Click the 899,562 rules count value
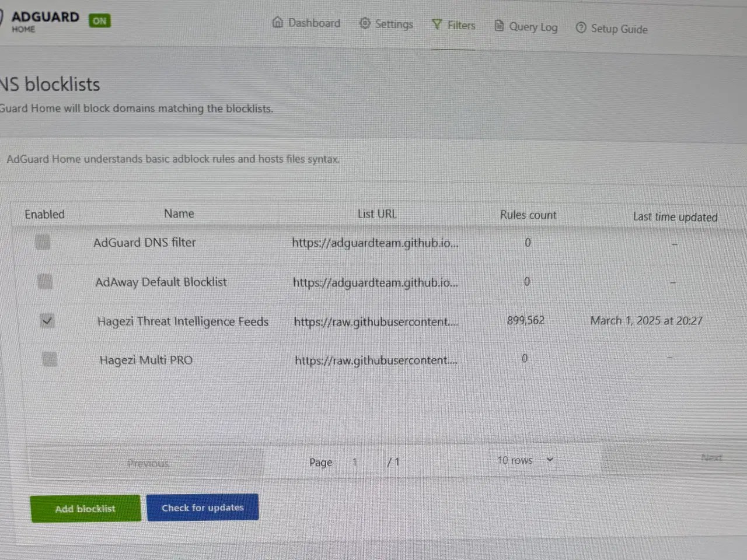The height and width of the screenshot is (560, 747). [526, 320]
